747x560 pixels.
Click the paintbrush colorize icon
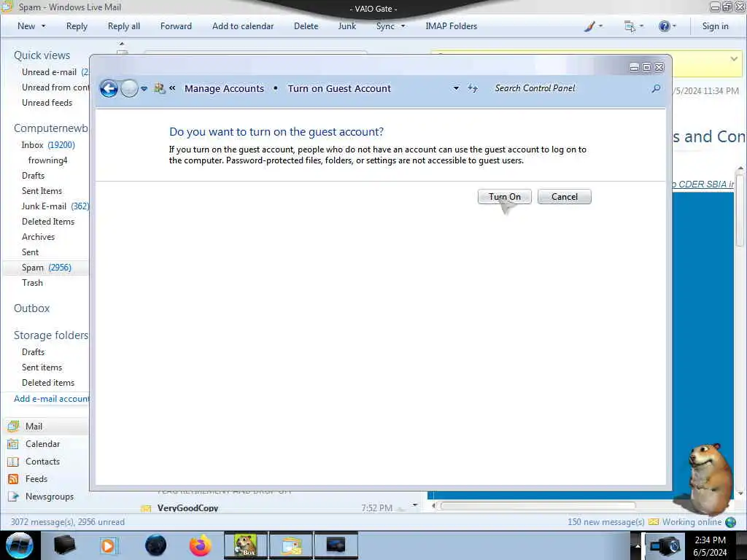pos(589,26)
